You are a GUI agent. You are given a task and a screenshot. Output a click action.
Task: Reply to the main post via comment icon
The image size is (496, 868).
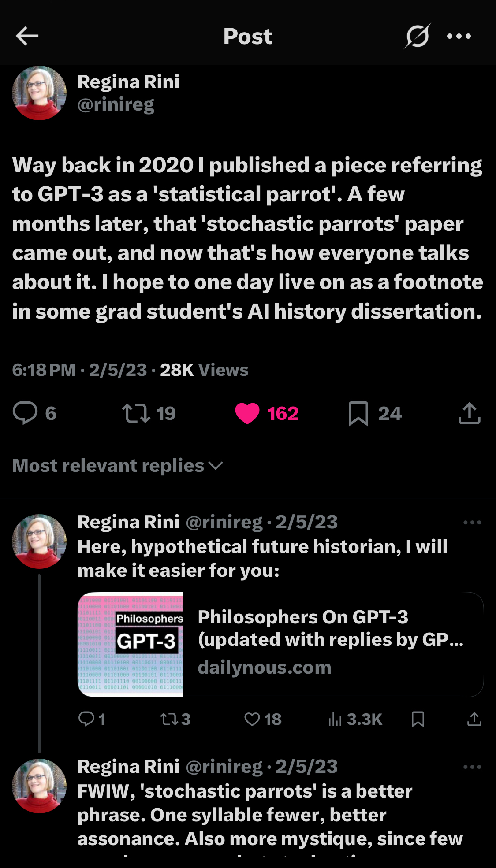pyautogui.click(x=25, y=413)
